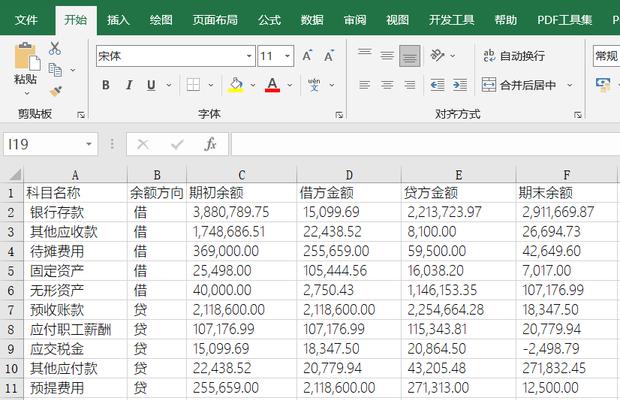Open fill color dropdown arrow
620x400 pixels.
coord(253,85)
